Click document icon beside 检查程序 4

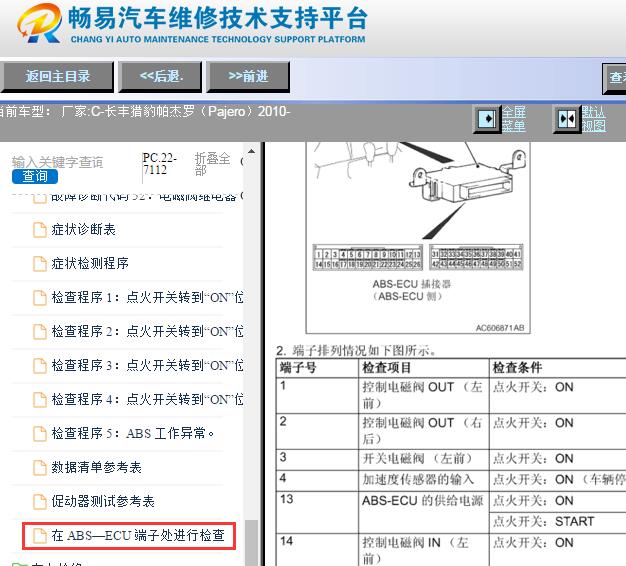[x=40, y=400]
